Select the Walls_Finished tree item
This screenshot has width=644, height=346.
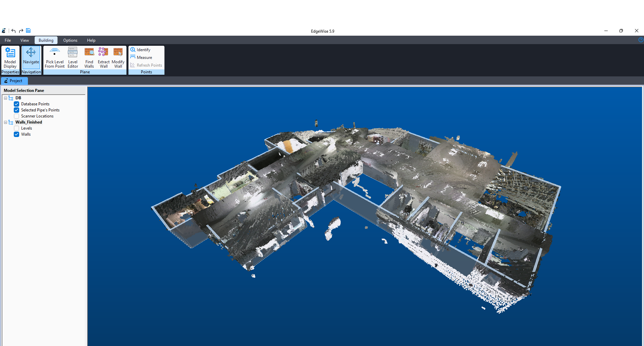click(29, 122)
